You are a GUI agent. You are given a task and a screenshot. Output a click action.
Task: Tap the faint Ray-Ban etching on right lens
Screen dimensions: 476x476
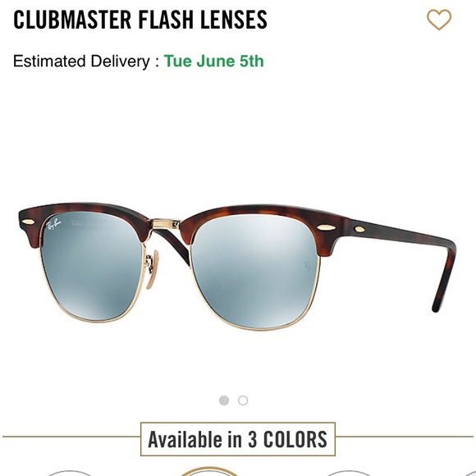(307, 266)
